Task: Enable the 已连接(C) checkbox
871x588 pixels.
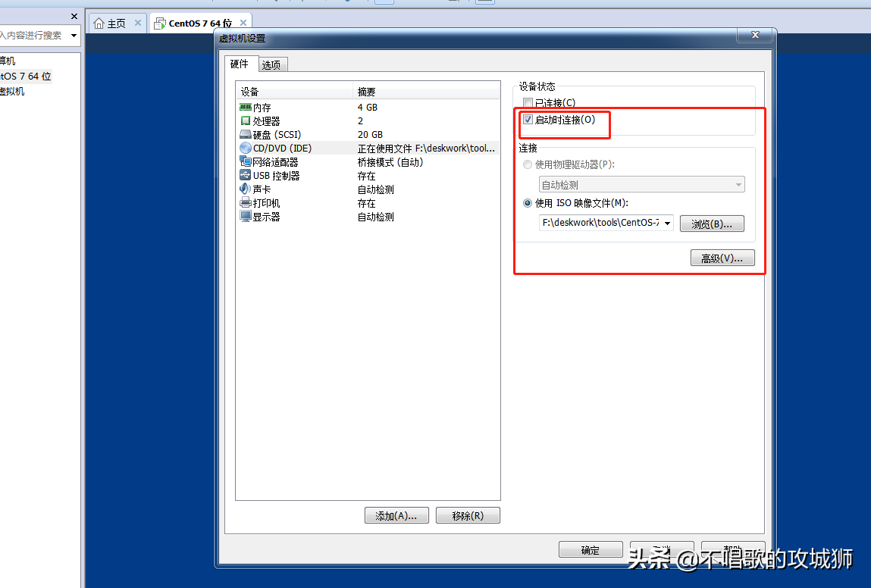Action: point(528,103)
